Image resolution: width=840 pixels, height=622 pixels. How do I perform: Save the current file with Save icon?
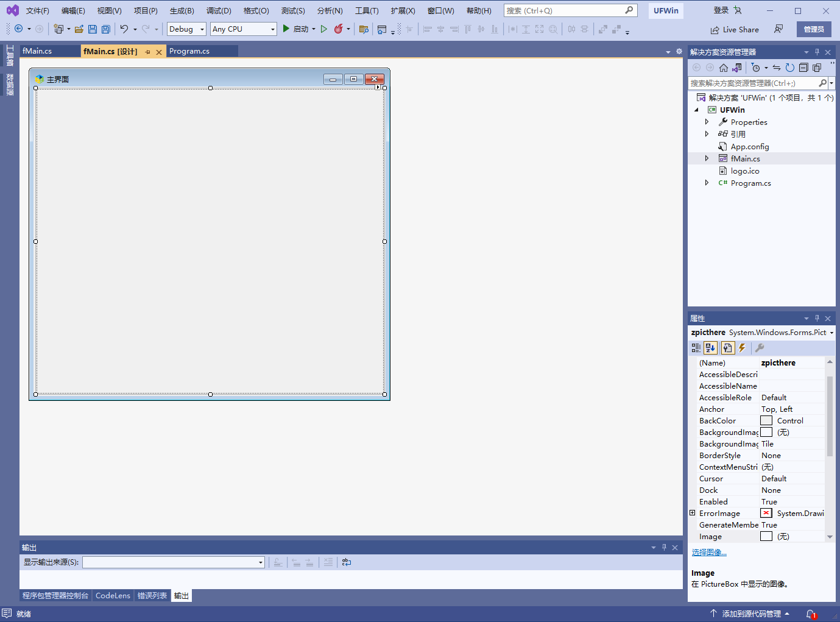[x=93, y=29]
